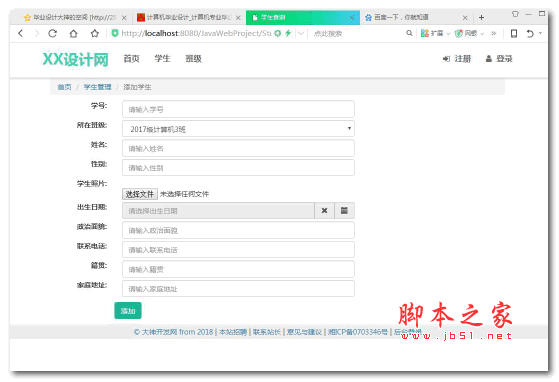Click the green shield security icon
Viewport: 559px width, 382px height.
(115, 33)
